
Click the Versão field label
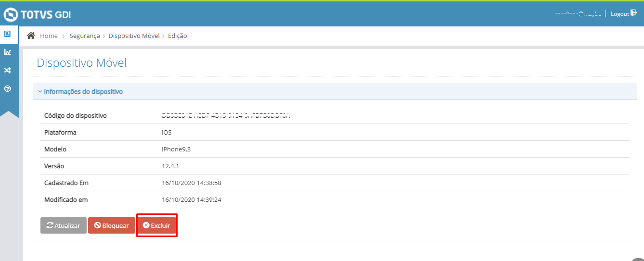click(x=54, y=166)
